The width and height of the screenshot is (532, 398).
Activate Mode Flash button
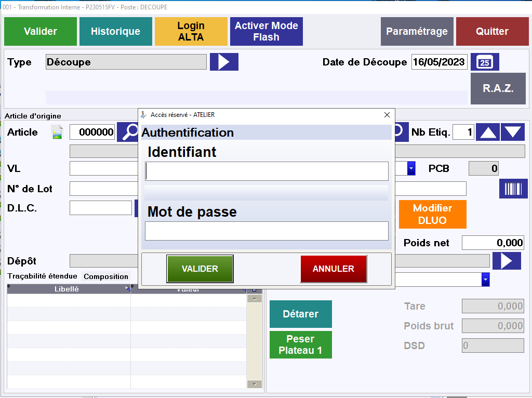pos(266,31)
